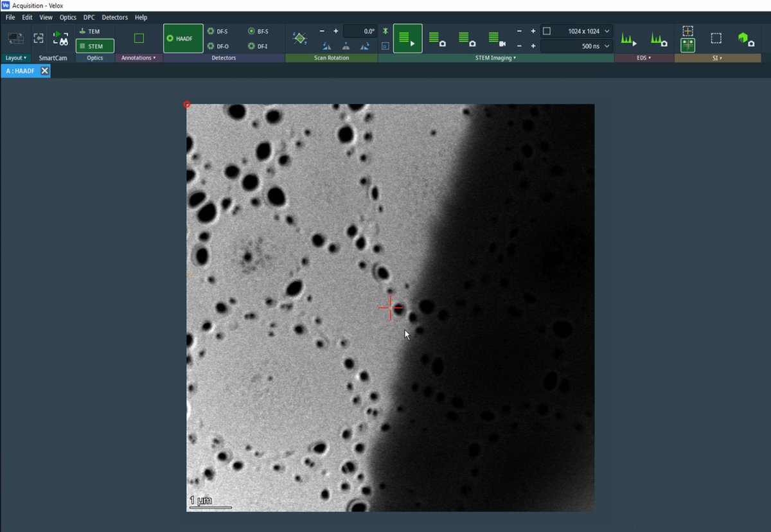
Task: Click the scan rotation diamond icon
Action: click(299, 39)
